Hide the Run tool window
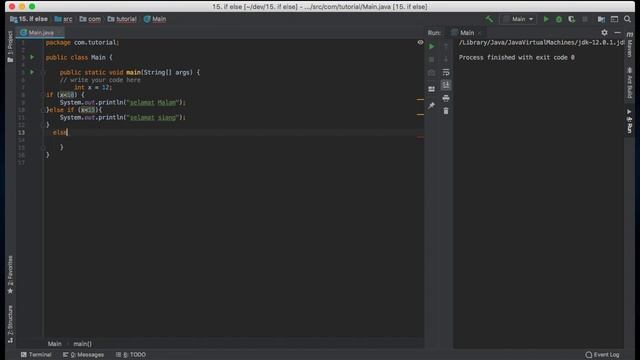Viewport: 640px width, 360px height. [x=617, y=32]
